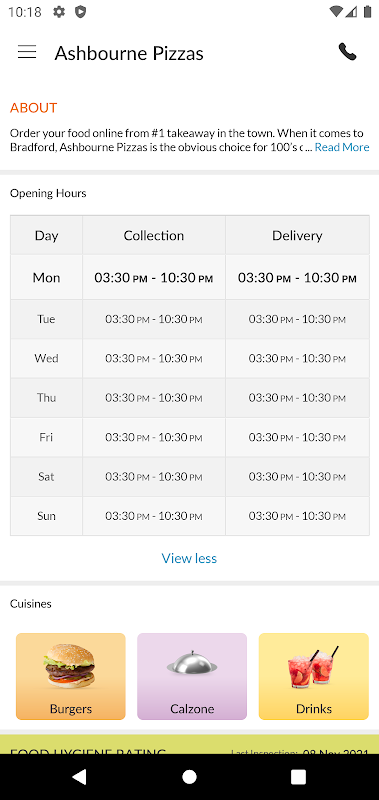
Task: Tap the Android recent apps square
Action: pos(298,777)
